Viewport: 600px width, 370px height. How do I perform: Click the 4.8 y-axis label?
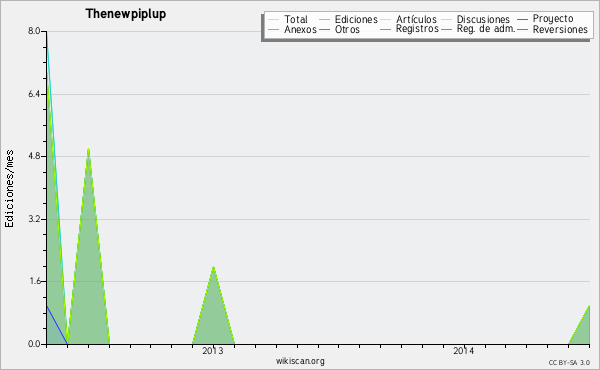tap(34, 156)
